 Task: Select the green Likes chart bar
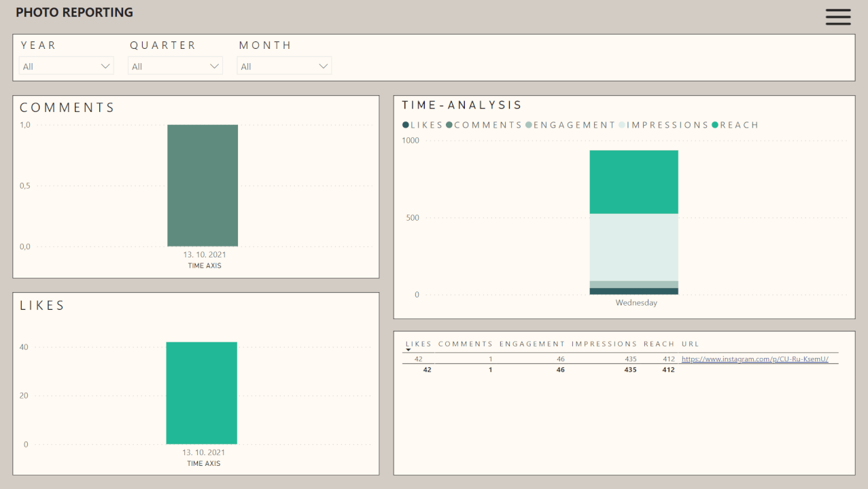pyautogui.click(x=202, y=393)
